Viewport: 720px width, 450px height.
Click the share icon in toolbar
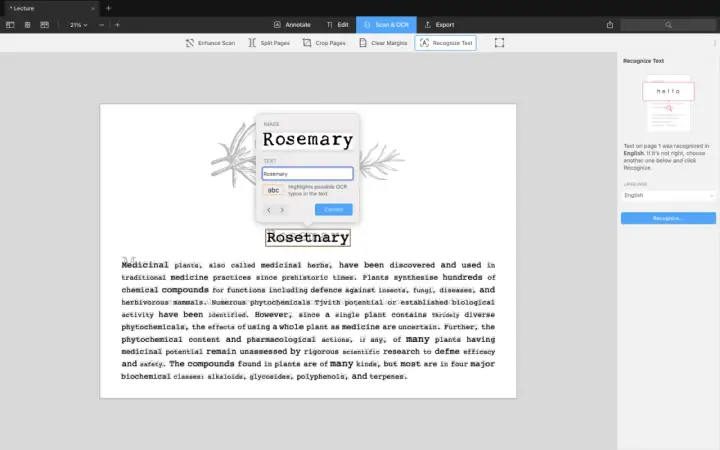tap(610, 25)
